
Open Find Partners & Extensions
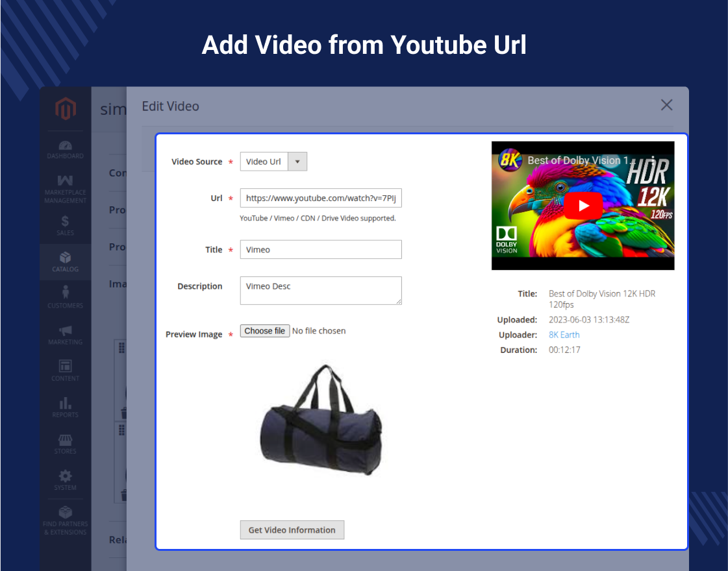(66, 521)
